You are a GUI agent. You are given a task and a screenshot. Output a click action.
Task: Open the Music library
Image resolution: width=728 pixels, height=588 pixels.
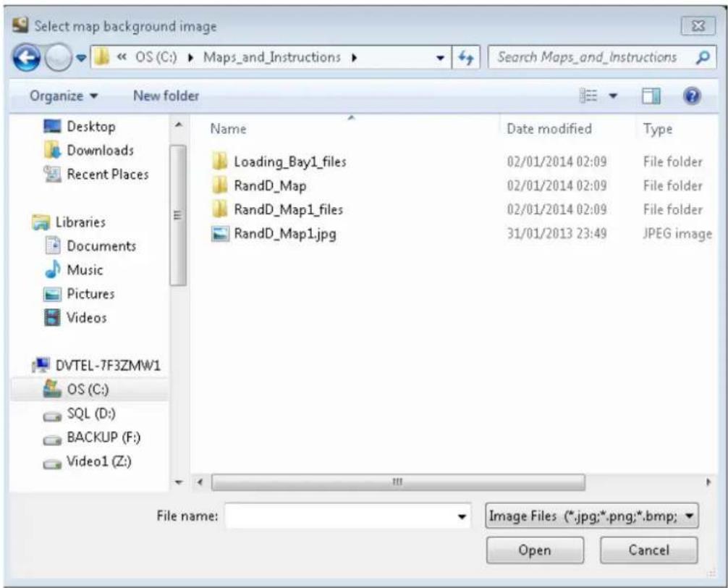[x=74, y=269]
